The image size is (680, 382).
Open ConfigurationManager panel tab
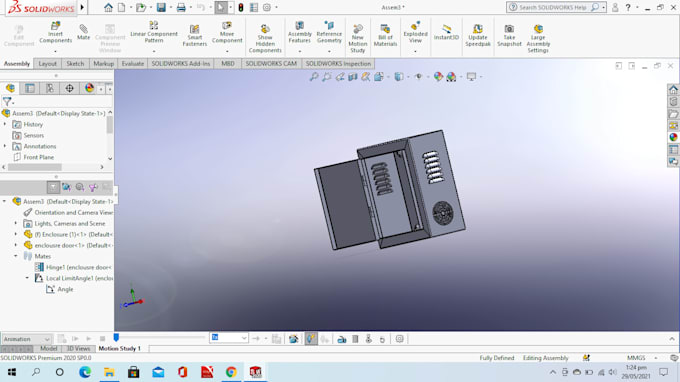[x=50, y=88]
